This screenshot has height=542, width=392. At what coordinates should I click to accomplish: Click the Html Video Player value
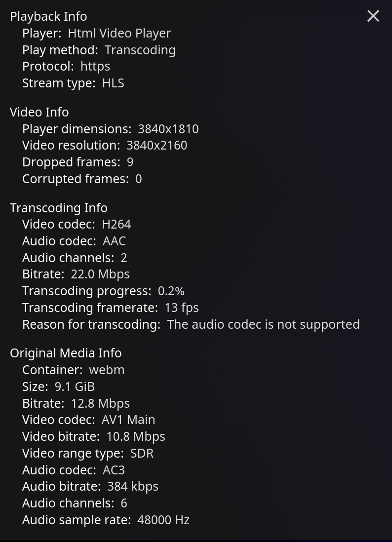119,33
